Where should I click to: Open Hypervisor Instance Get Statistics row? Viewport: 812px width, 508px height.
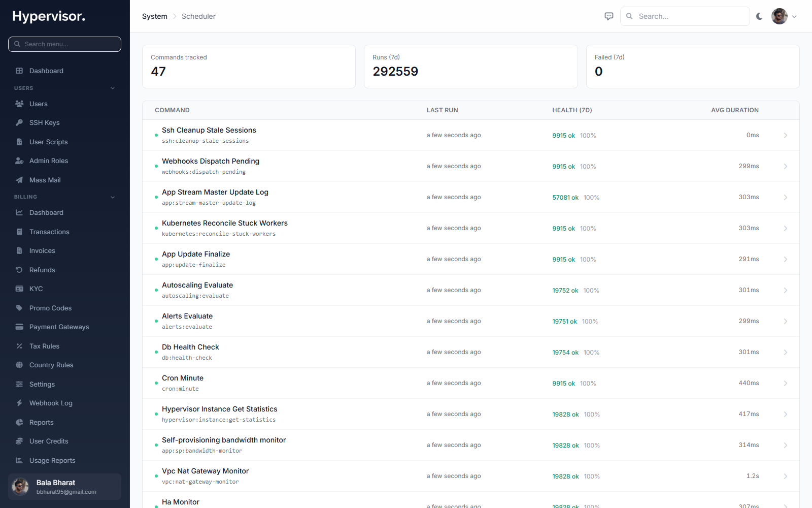pos(471,414)
